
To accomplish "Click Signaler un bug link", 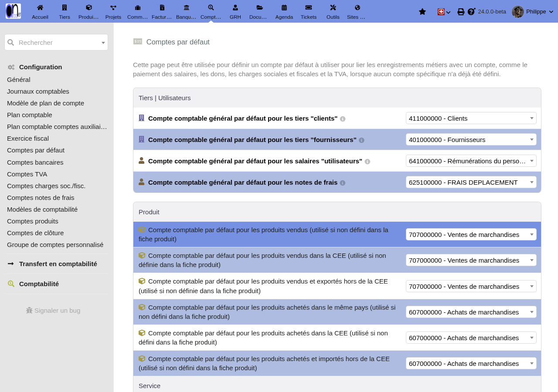I will (x=53, y=311).
